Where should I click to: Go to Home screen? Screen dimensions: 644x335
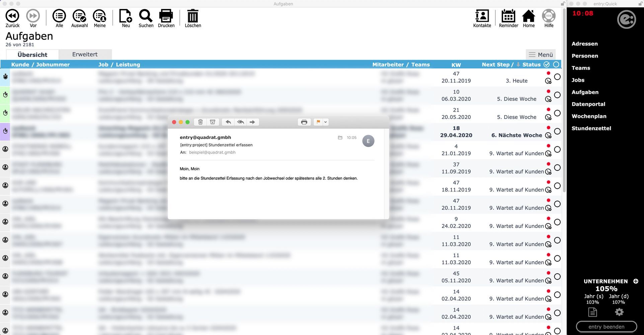(529, 18)
